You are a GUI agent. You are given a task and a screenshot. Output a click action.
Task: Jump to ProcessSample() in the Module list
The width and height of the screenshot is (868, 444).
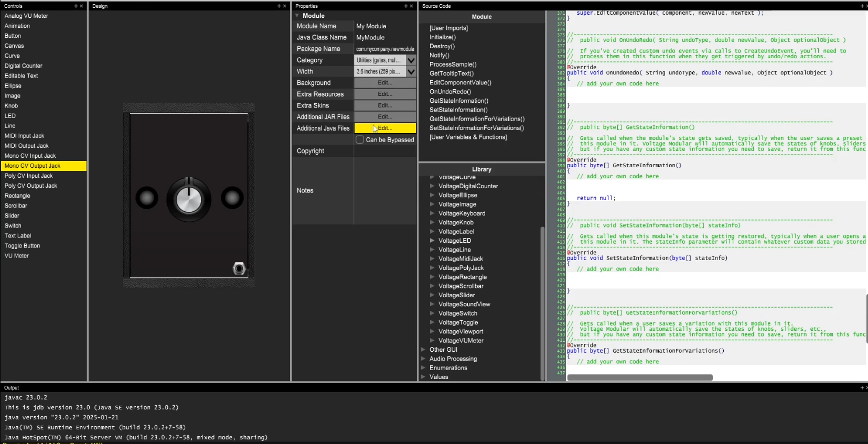point(453,64)
